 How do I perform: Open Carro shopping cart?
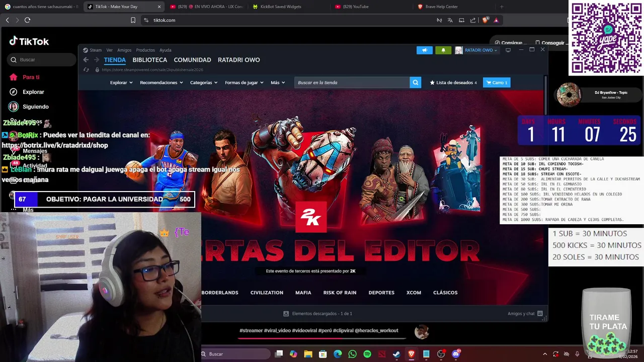(x=497, y=82)
